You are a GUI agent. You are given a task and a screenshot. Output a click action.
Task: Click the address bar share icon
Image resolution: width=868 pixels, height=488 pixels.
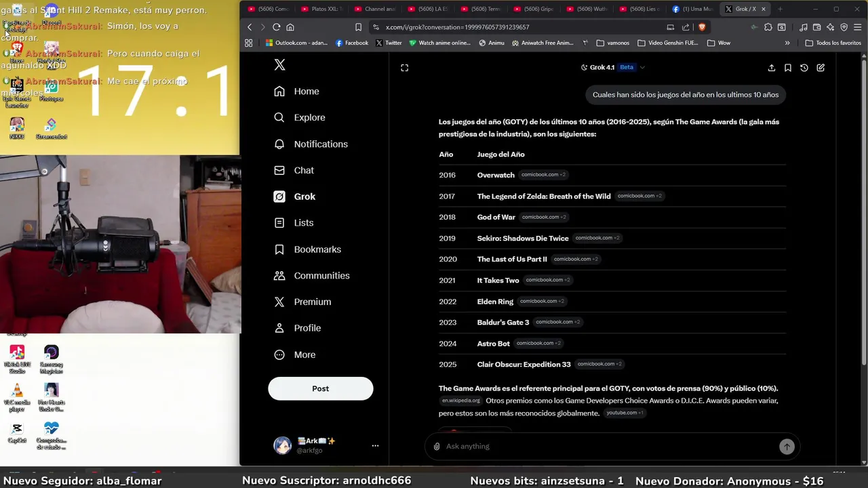tap(686, 27)
